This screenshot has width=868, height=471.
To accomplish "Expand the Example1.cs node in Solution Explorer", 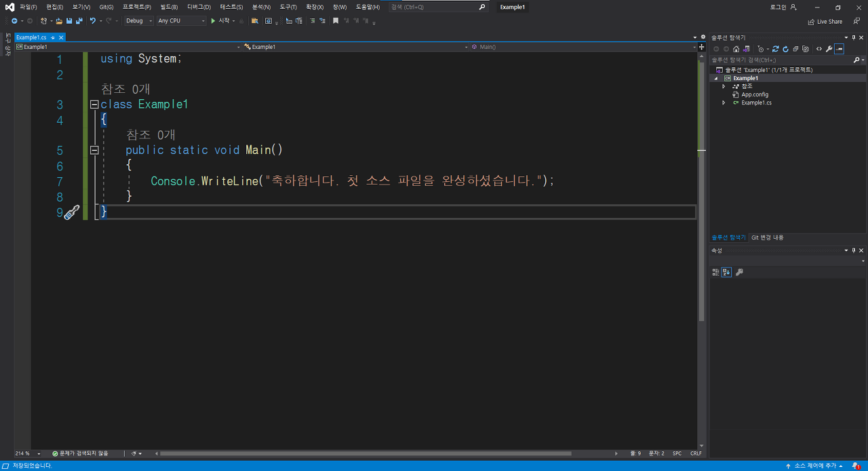I will (724, 102).
